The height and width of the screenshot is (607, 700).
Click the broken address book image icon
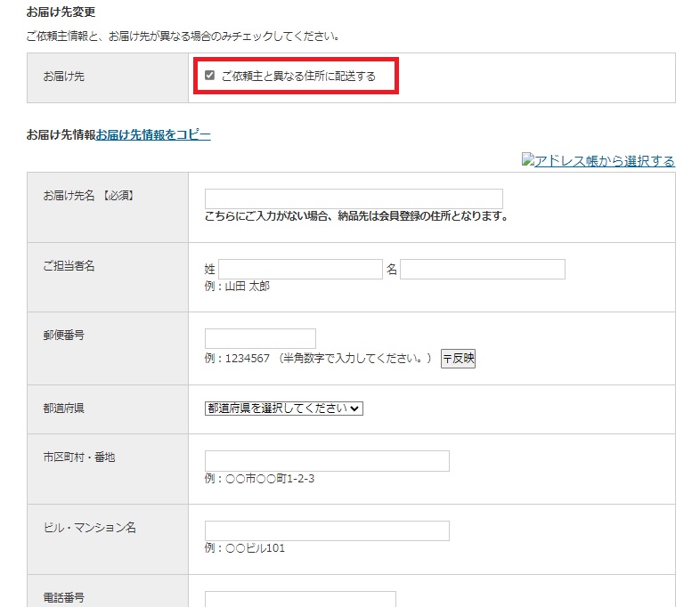coord(528,161)
